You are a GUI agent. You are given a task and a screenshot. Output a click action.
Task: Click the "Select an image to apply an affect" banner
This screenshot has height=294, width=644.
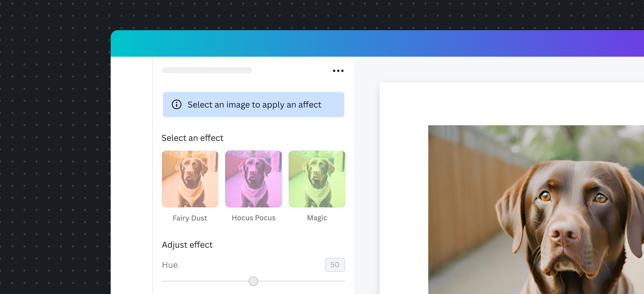coord(254,105)
